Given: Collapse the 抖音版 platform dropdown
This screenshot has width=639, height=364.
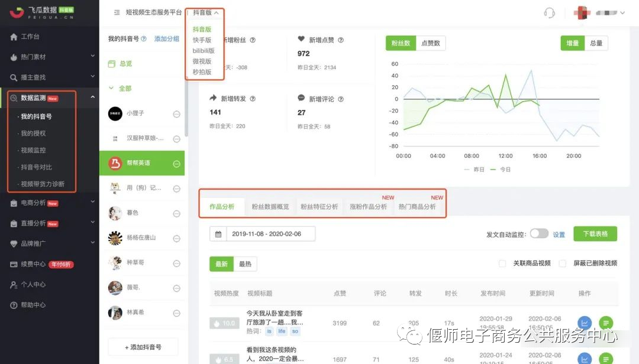Looking at the screenshot, I should pyautogui.click(x=217, y=12).
